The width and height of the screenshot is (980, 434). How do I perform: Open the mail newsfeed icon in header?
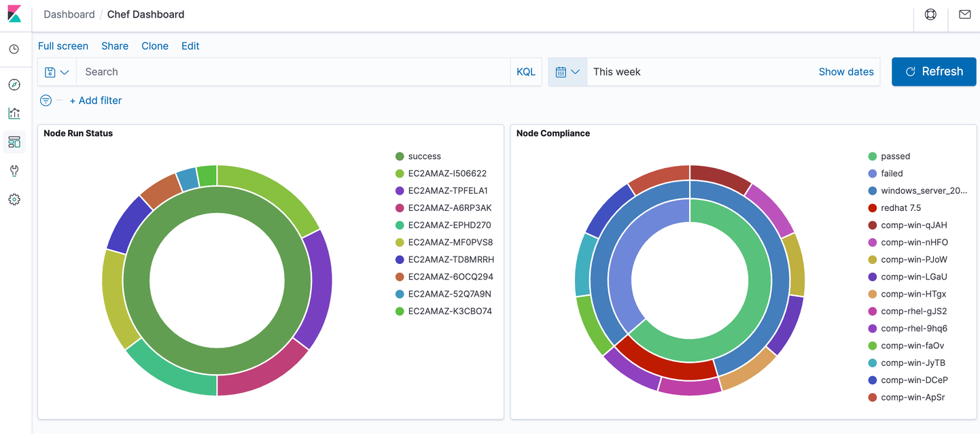[x=964, y=14]
